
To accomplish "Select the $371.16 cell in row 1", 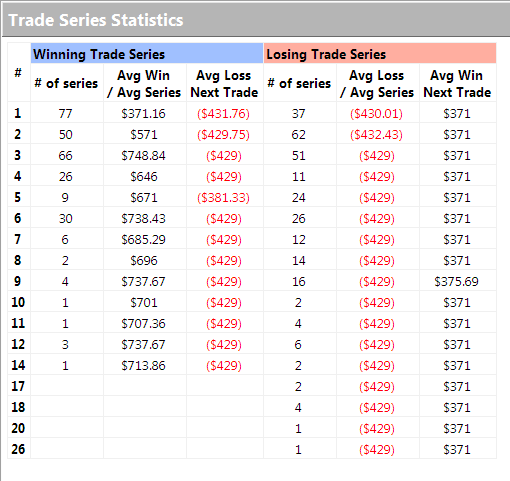I will pyautogui.click(x=143, y=114).
